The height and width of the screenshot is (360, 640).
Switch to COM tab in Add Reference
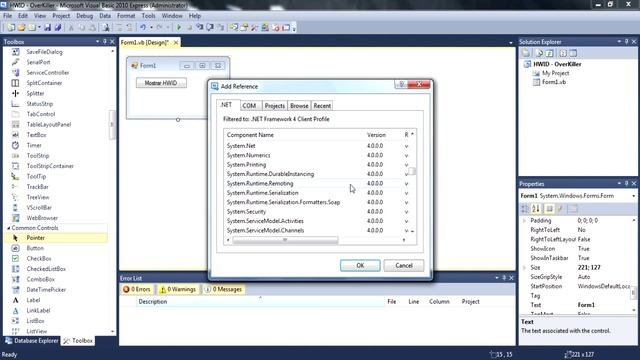(x=249, y=106)
